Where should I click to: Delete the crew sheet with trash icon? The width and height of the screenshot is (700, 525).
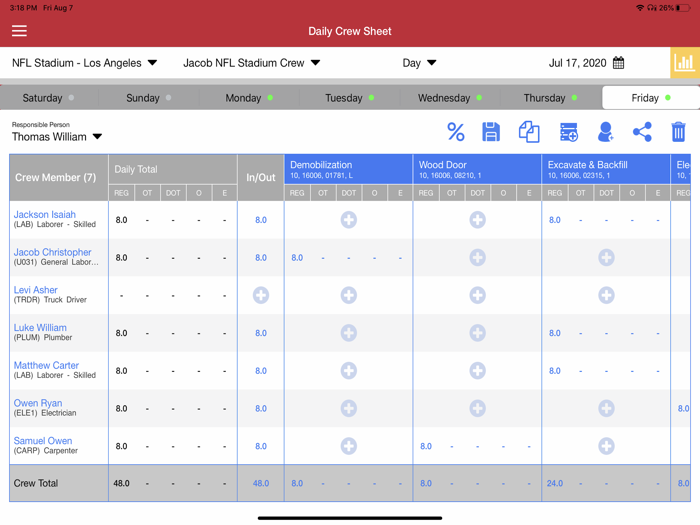678,132
